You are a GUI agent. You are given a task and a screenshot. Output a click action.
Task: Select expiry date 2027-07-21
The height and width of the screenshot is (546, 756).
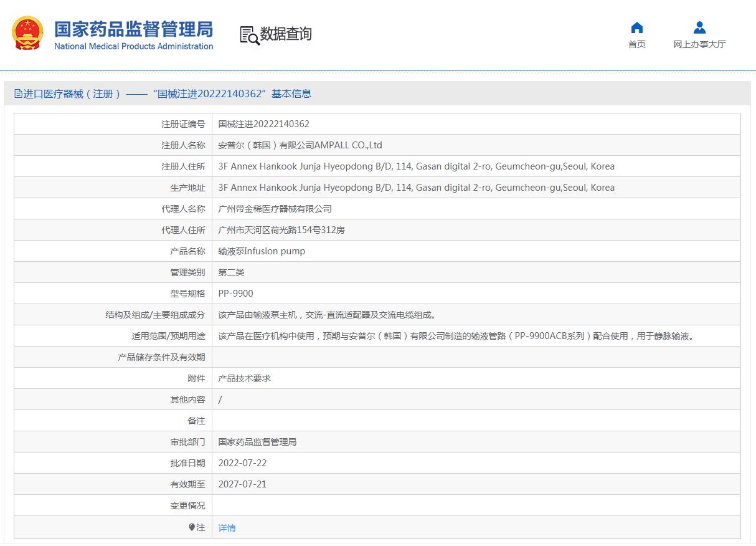(242, 484)
